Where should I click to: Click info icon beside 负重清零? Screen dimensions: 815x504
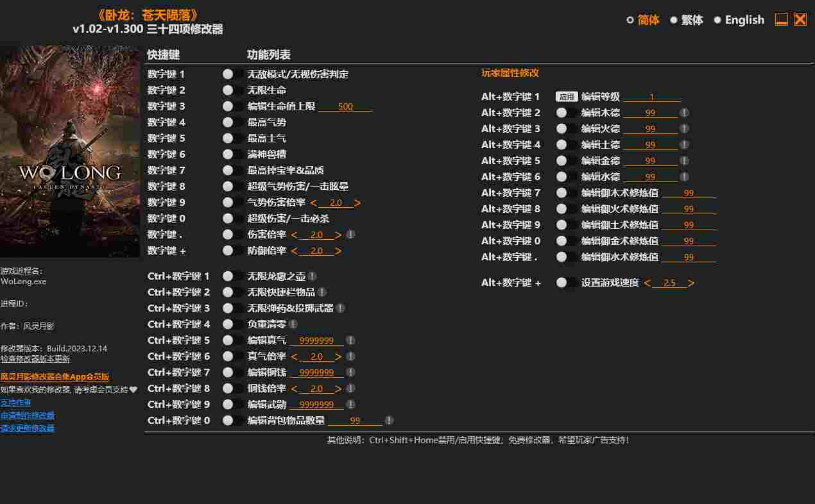pos(293,324)
